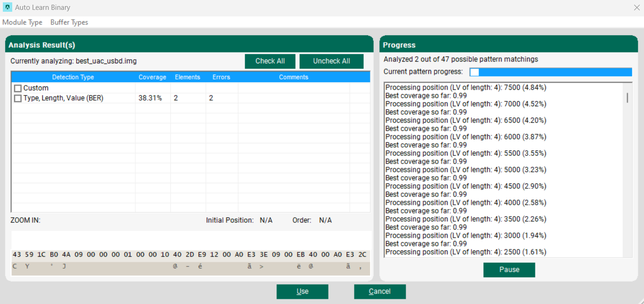Click 'Analyzed 2 out of 47' status text

pos(461,59)
